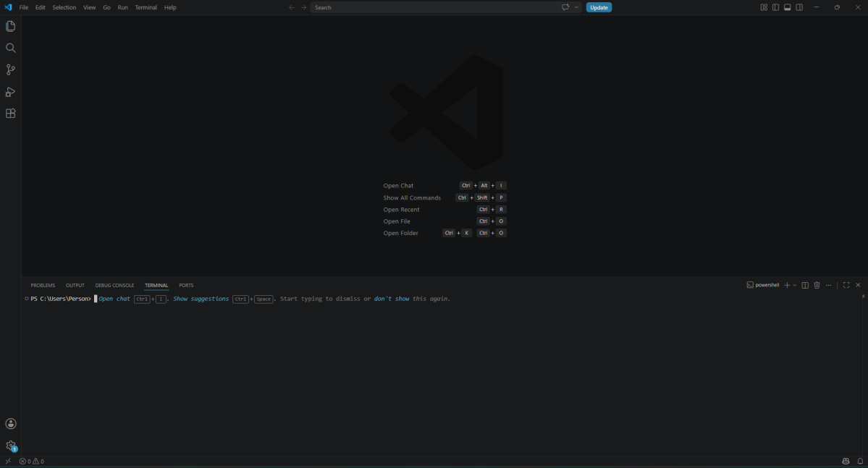Open the Go menu
Image resolution: width=868 pixels, height=468 pixels.
[x=106, y=7]
